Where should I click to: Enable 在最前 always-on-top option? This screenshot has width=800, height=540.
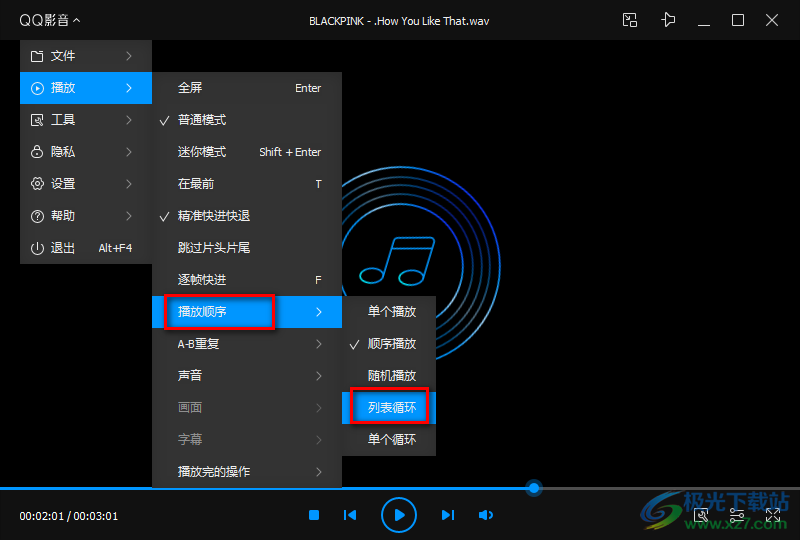(247, 184)
